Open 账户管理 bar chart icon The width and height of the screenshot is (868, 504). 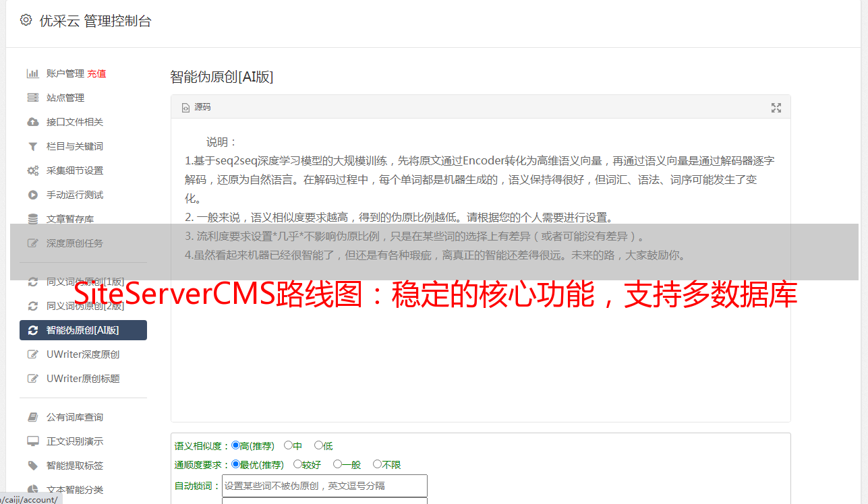[32, 73]
